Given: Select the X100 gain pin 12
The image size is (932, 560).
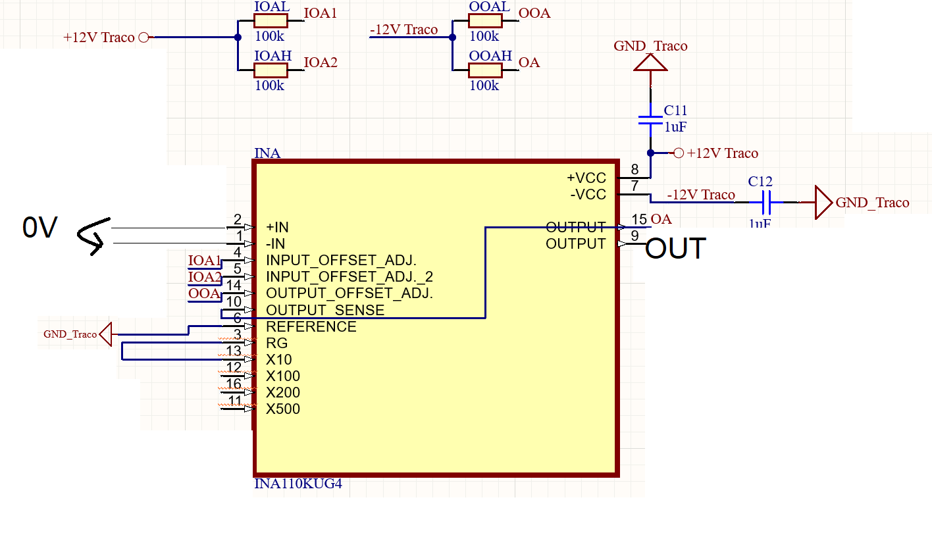Looking at the screenshot, I should [247, 376].
